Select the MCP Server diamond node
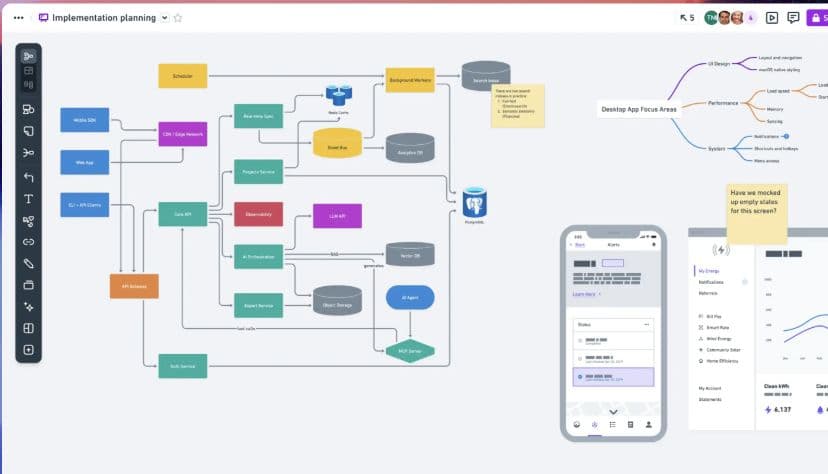This screenshot has width=828, height=474. coord(410,351)
